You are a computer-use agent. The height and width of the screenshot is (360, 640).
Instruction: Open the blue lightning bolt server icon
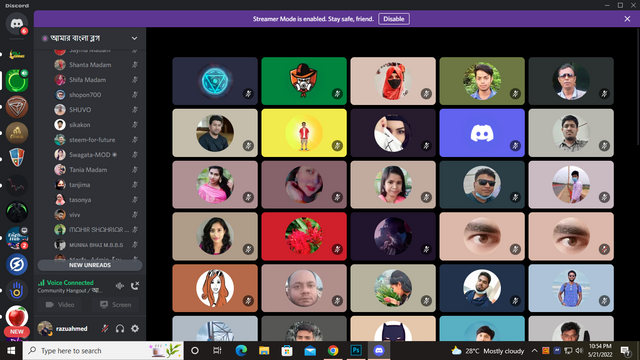(16, 264)
